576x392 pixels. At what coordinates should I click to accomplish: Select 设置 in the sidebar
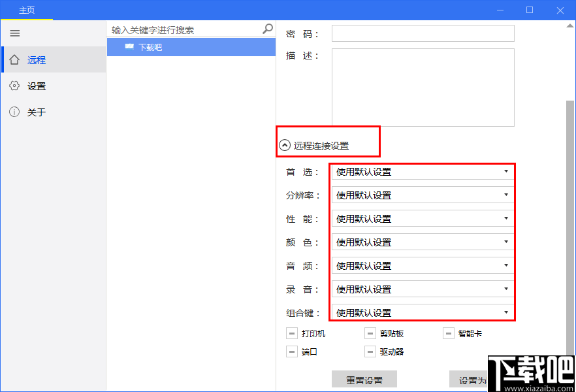(36, 86)
